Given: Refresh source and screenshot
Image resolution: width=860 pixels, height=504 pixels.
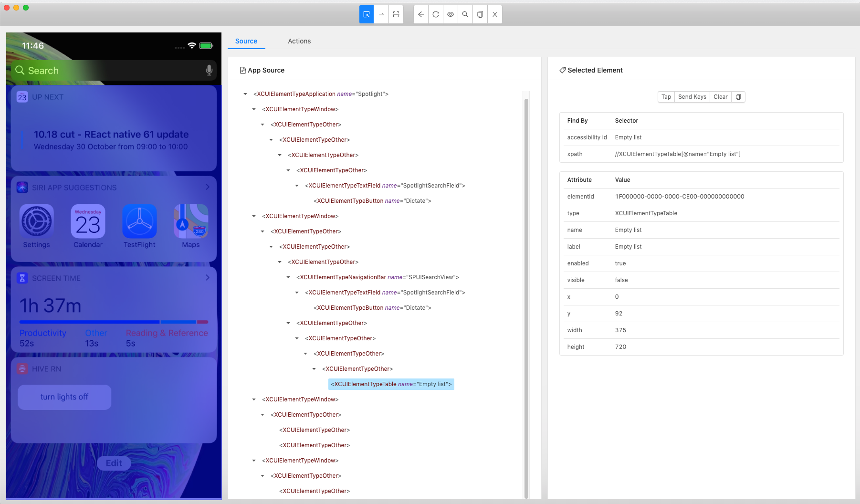Looking at the screenshot, I should click(x=436, y=14).
